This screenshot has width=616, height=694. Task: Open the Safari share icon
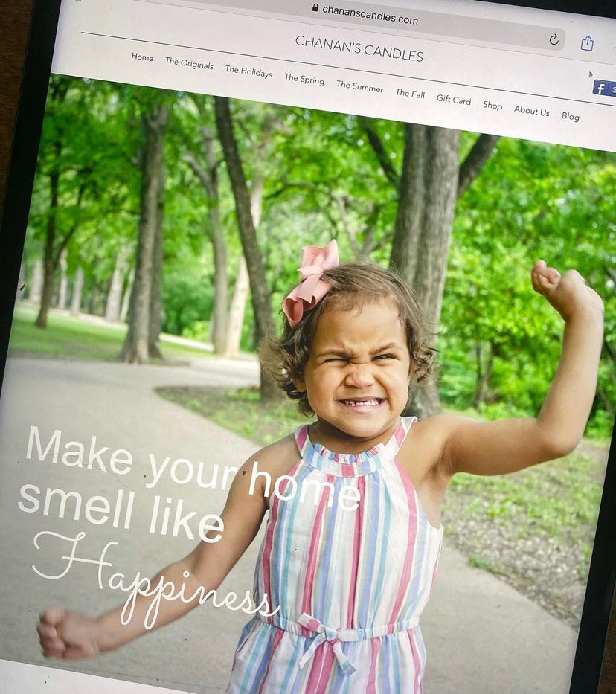(587, 43)
